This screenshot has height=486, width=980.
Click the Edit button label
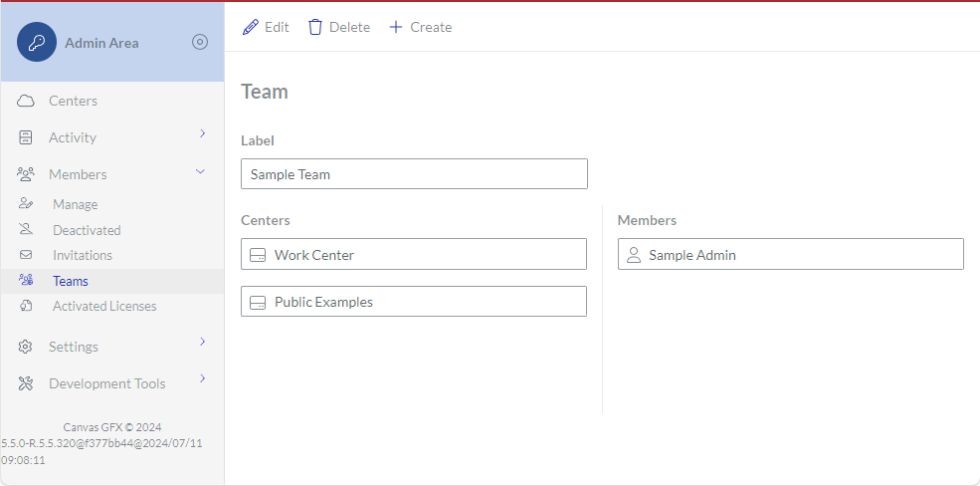coord(277,27)
